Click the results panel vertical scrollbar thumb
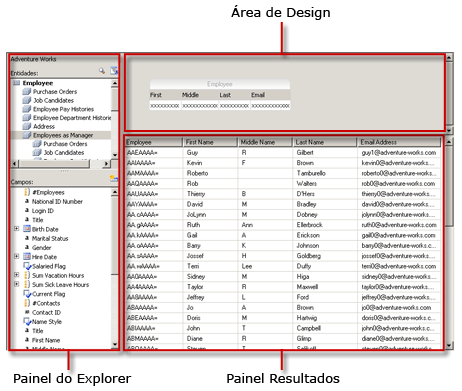This screenshot has height=391, width=462. (x=449, y=186)
